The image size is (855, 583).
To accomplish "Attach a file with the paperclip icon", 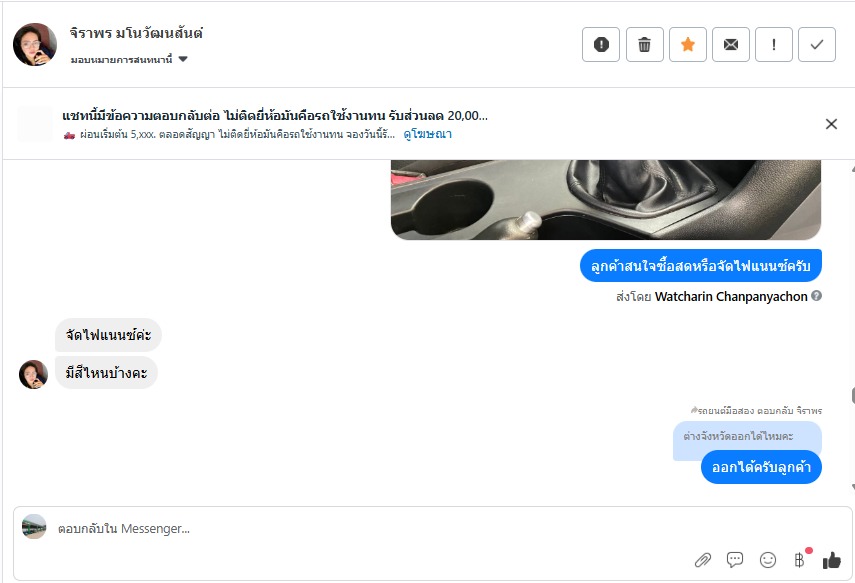I will (x=703, y=560).
